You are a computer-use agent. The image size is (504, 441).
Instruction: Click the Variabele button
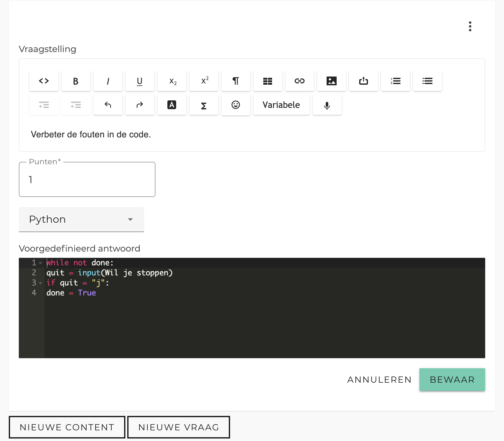tap(281, 105)
